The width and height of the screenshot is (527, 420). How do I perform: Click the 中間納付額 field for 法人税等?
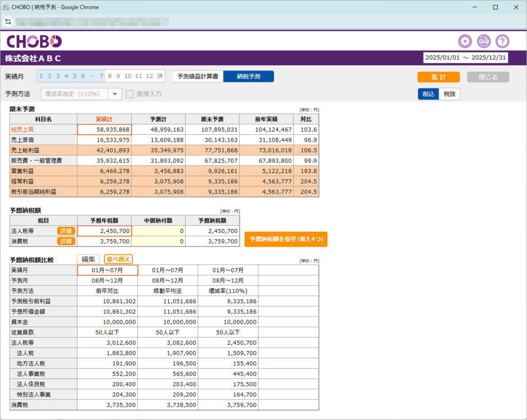pos(158,231)
